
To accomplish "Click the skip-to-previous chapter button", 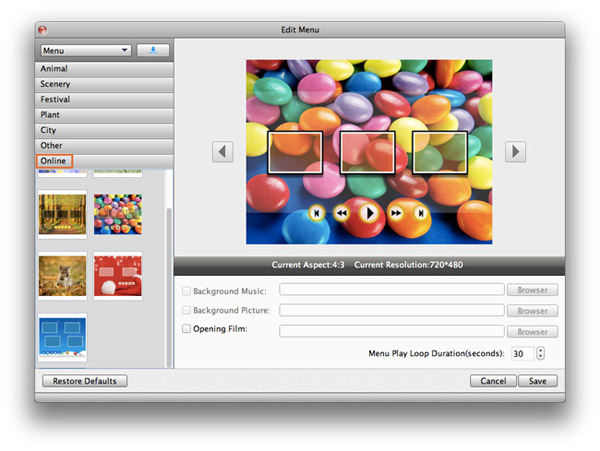I will pyautogui.click(x=317, y=213).
